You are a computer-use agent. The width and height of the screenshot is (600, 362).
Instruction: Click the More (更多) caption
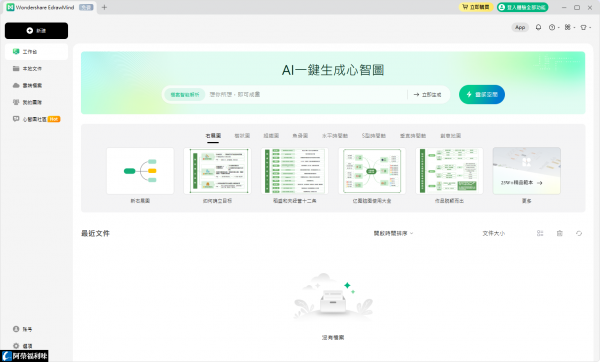point(527,201)
